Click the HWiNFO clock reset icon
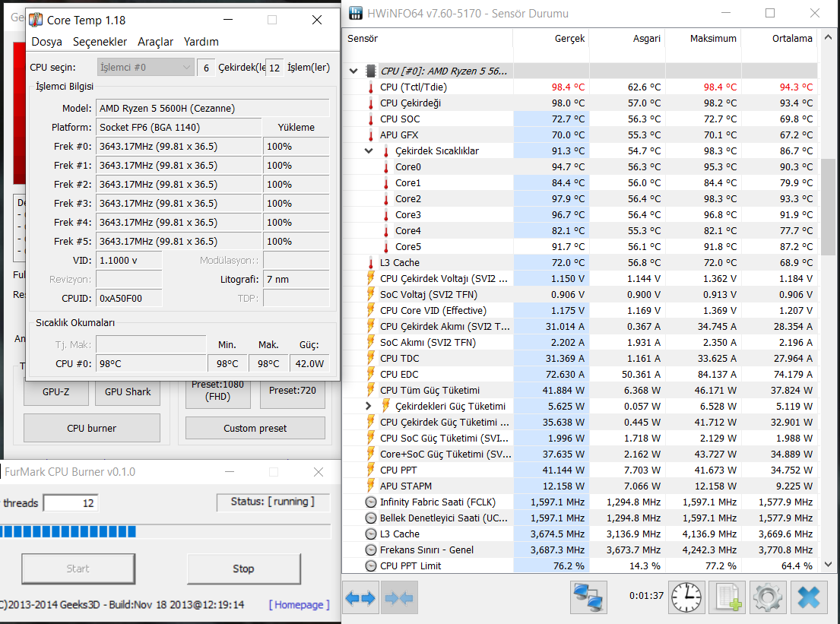Viewport: 840px width, 624px height. click(x=686, y=597)
